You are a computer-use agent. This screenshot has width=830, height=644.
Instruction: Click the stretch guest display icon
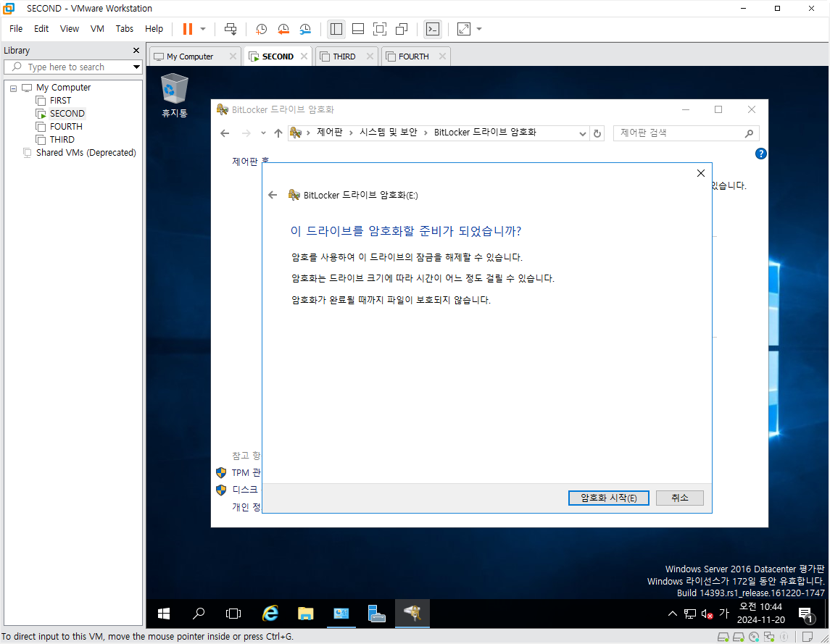pos(464,29)
